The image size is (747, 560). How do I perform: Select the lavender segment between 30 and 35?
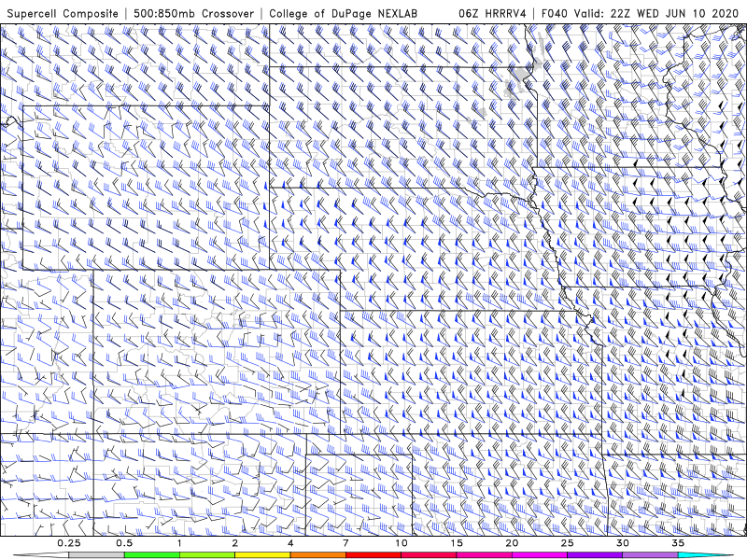point(650,555)
